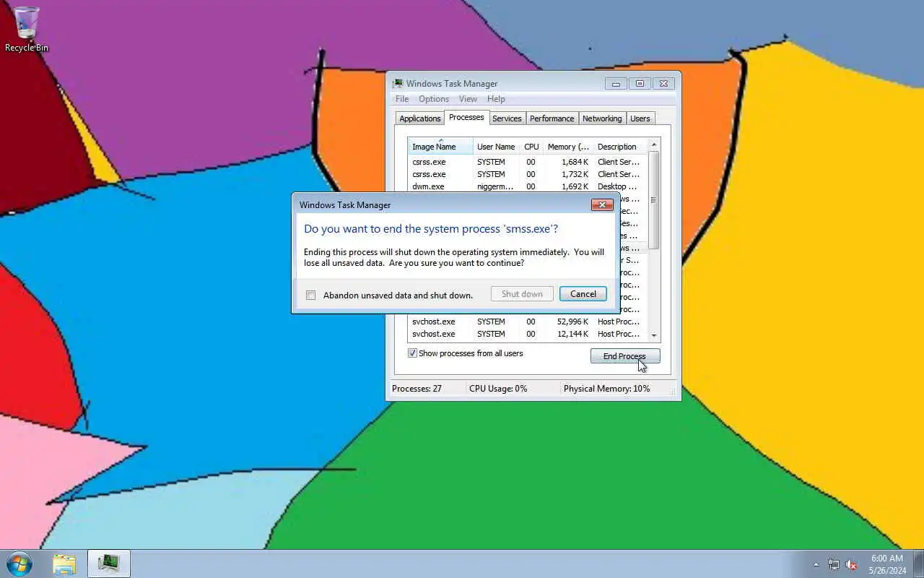Switch to the Performance tab
Image resolution: width=924 pixels, height=578 pixels.
pyautogui.click(x=552, y=118)
